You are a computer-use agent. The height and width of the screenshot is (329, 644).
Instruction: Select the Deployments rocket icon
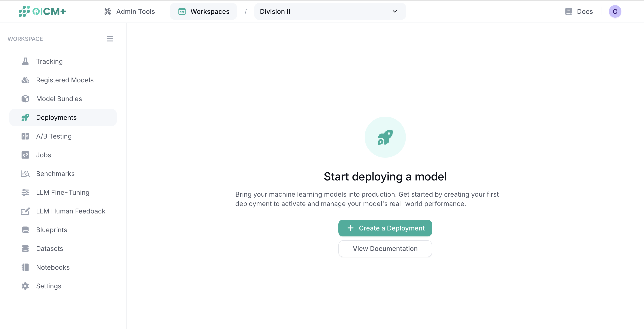pyautogui.click(x=25, y=117)
